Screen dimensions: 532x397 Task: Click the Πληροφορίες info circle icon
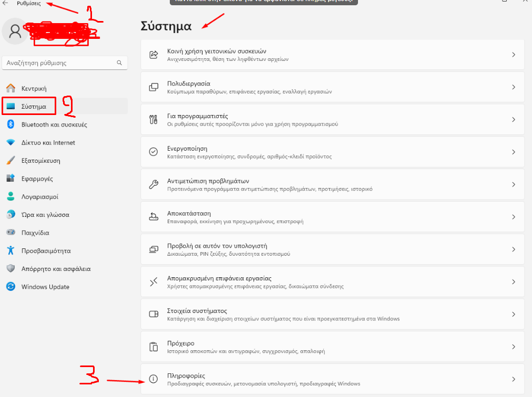tap(154, 379)
